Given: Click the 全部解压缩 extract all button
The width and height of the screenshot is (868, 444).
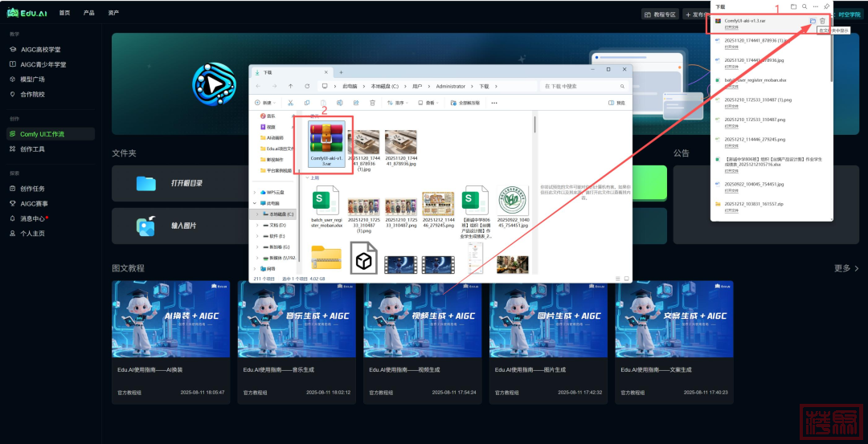Looking at the screenshot, I should 465,103.
